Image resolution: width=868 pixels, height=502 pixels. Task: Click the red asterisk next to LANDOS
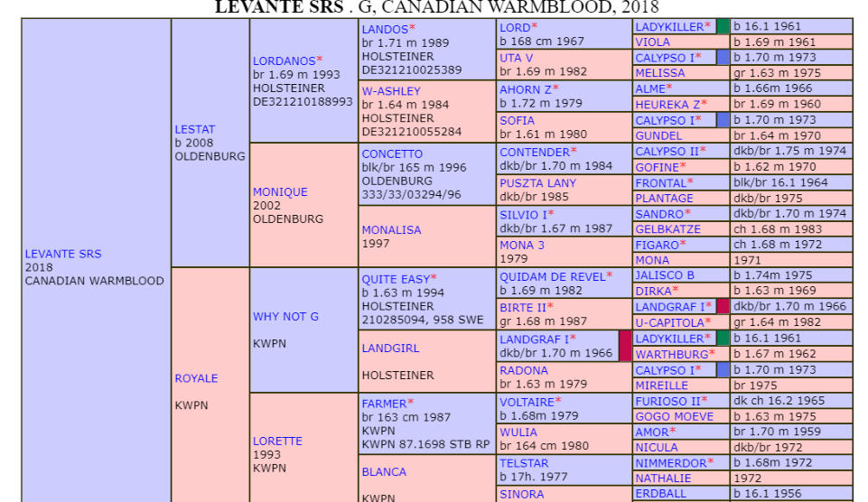413,29
